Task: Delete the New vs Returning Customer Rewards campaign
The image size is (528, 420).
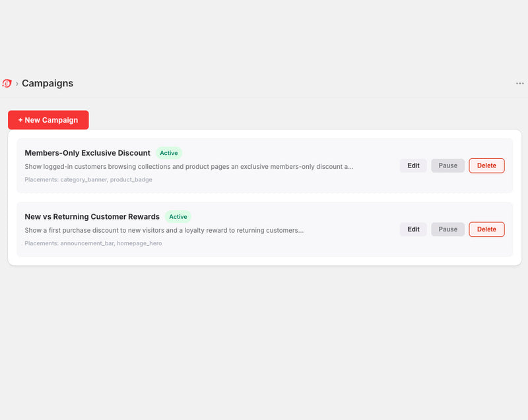Action: (x=486, y=229)
